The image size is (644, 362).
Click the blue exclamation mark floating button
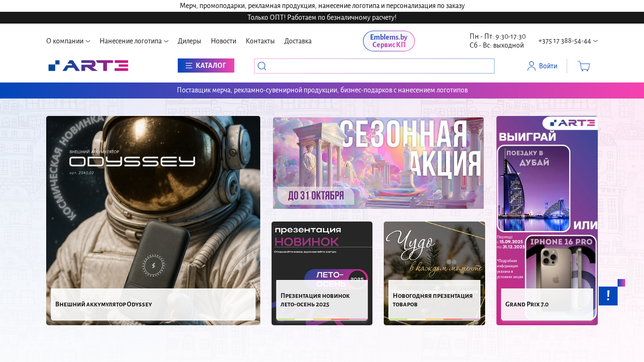coord(608,296)
